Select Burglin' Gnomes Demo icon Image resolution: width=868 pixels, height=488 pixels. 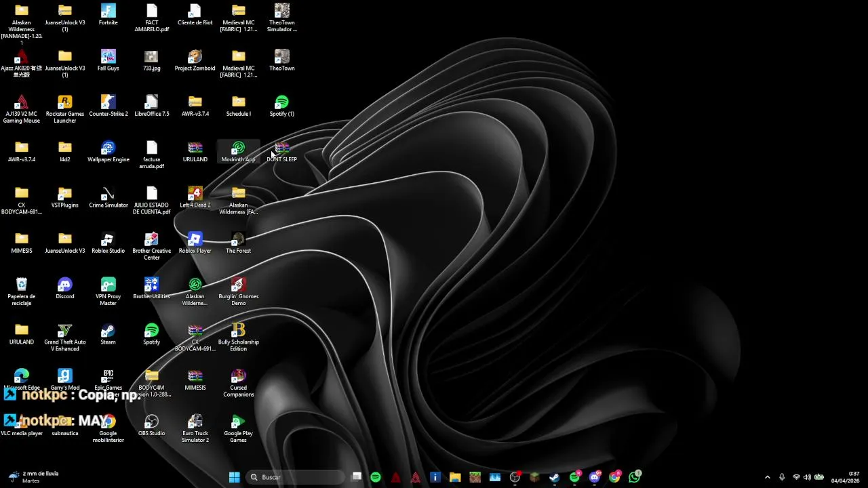coord(238,291)
